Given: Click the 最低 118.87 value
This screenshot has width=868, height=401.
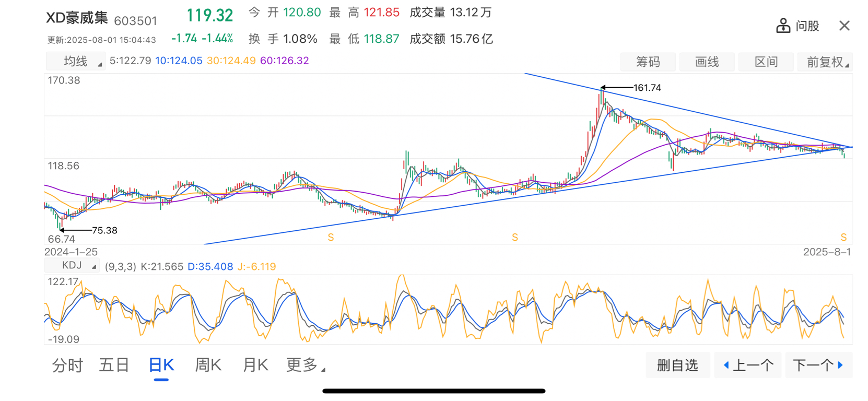Looking at the screenshot, I should [x=365, y=39].
